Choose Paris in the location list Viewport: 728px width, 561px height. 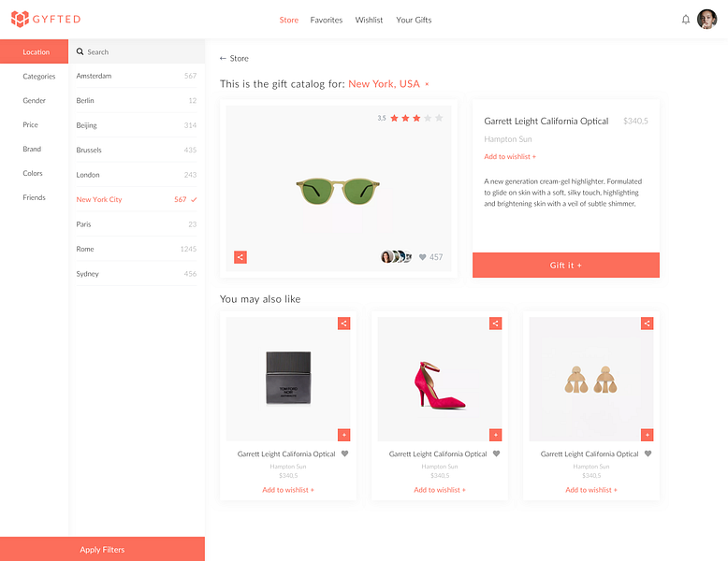point(137,224)
